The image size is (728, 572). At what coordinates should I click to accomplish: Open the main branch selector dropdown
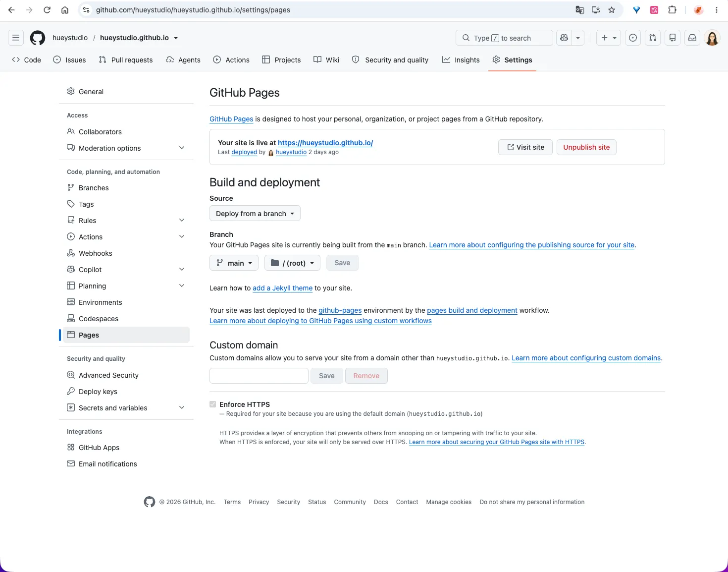234,263
